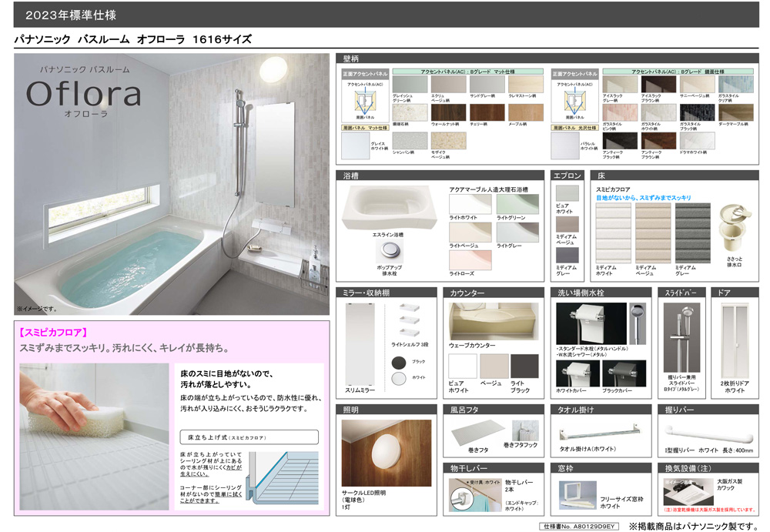The width and height of the screenshot is (770, 532).
Task: Open the タオル掛けA towel bar image
Action: [600, 433]
